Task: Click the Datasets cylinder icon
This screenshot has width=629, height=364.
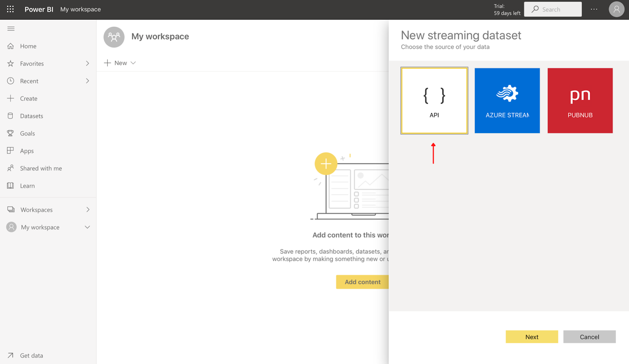Action: (x=11, y=116)
